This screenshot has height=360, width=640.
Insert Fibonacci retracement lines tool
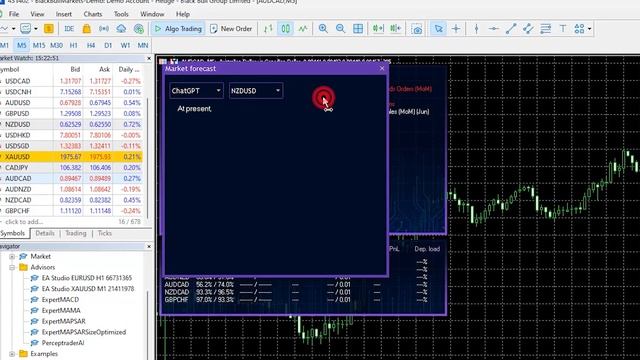coord(546,29)
